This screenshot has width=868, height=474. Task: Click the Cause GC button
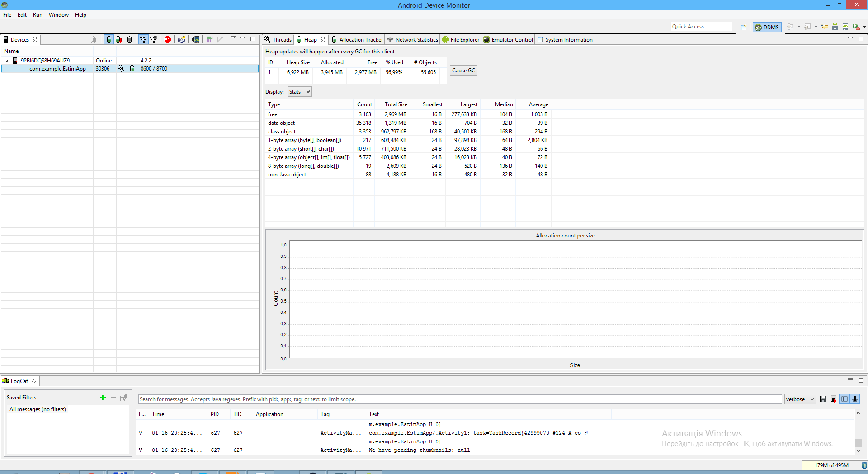[x=463, y=71]
